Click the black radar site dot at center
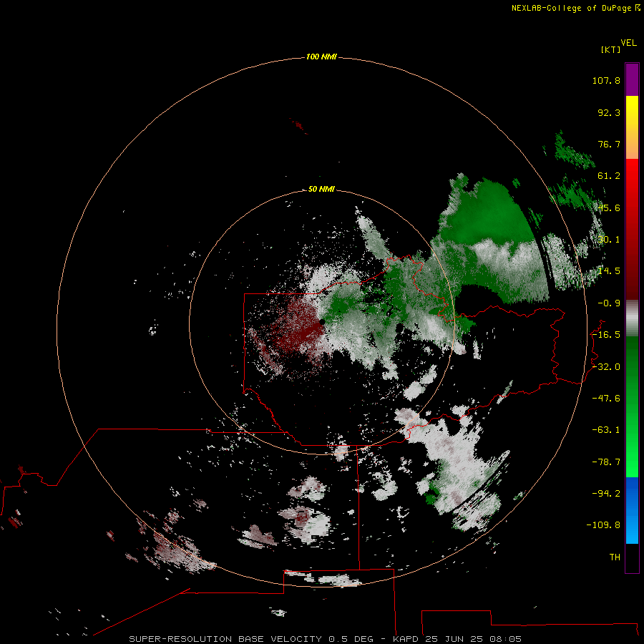The image size is (644, 644). coord(322,322)
